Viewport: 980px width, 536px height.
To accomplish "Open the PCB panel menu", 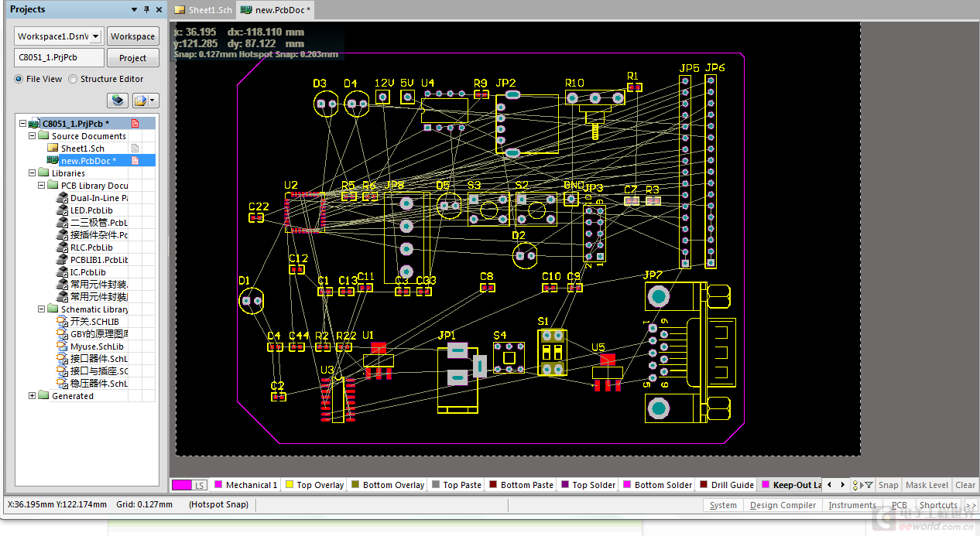I will click(x=899, y=505).
